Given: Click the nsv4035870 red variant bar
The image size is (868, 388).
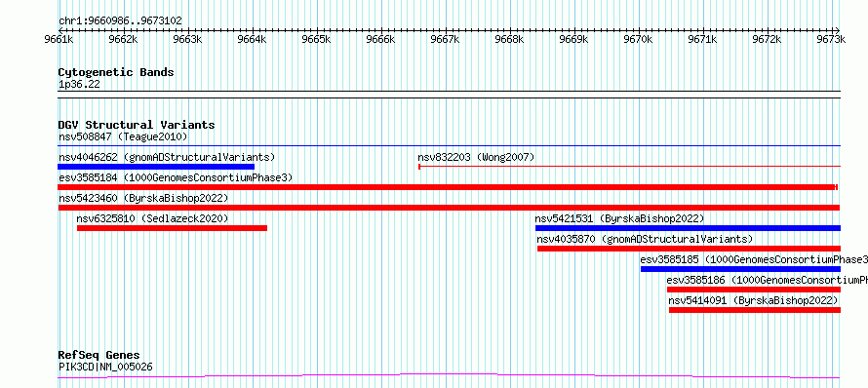Looking at the screenshot, I should coord(689,249).
